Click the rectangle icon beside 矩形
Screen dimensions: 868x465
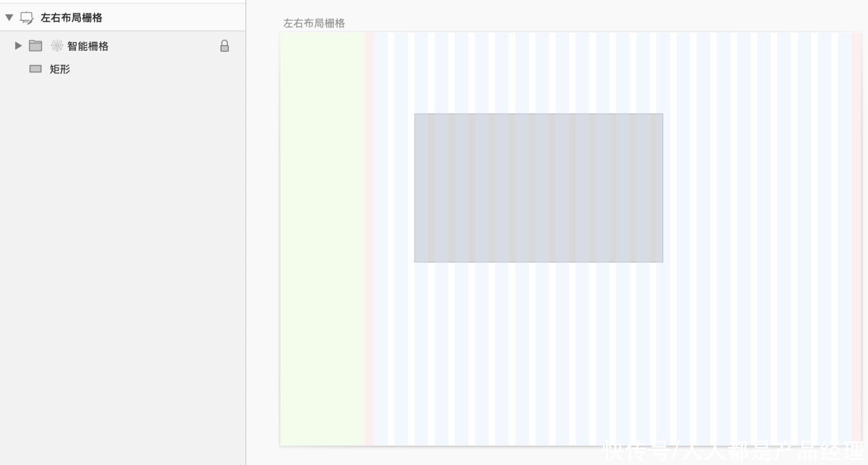(36, 69)
